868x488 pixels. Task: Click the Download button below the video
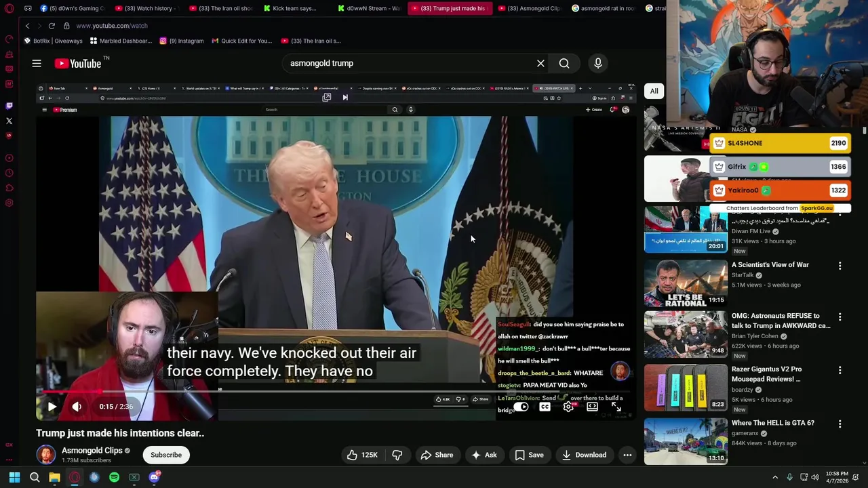[584, 455]
